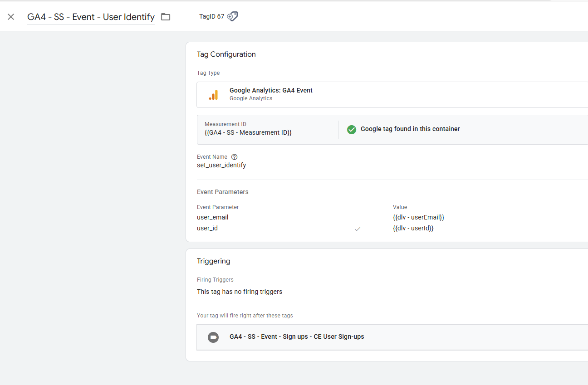Click the checkmark beside the user_id parameter
This screenshot has width=588, height=385.
(x=358, y=229)
